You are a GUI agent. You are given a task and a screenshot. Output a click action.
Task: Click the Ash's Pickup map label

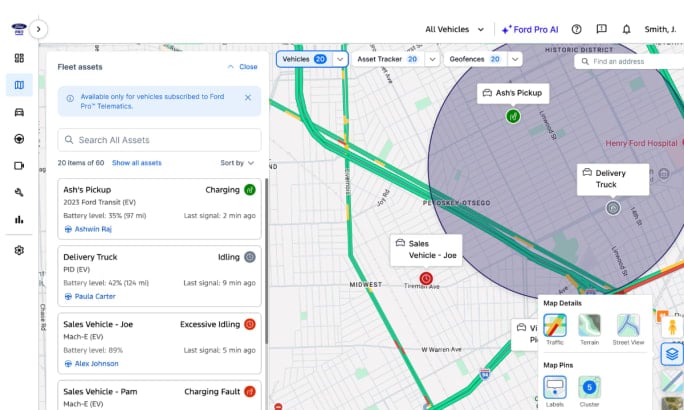coord(513,93)
